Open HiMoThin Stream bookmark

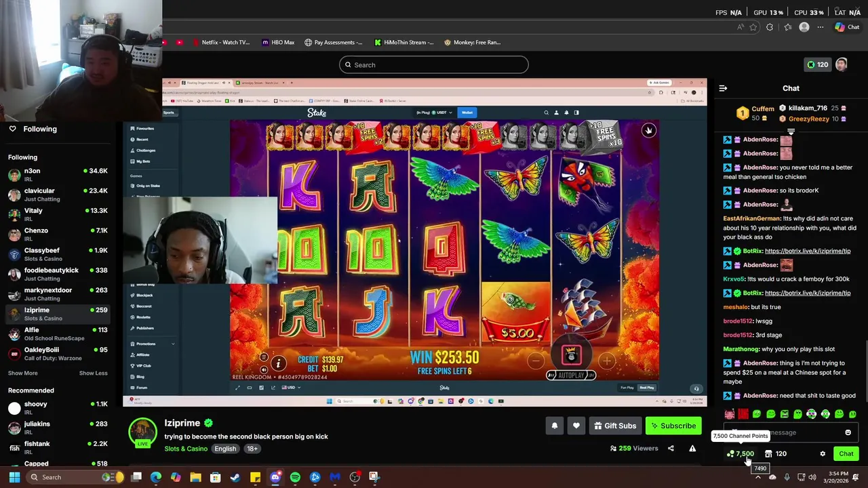tap(403, 42)
